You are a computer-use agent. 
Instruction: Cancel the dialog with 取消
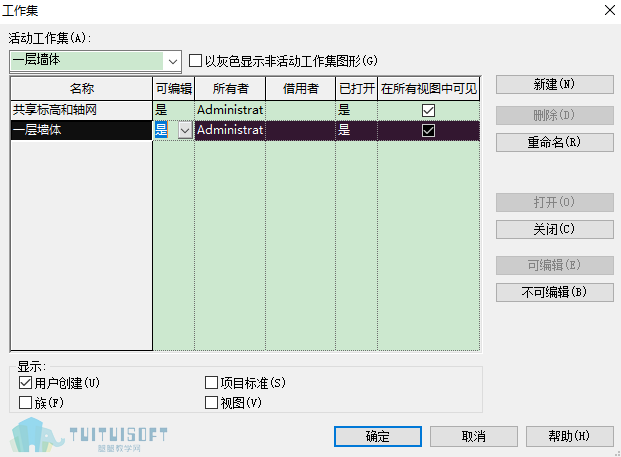click(x=474, y=436)
